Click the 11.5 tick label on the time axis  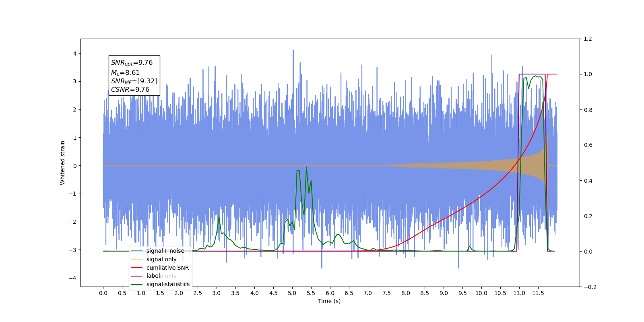pos(538,293)
